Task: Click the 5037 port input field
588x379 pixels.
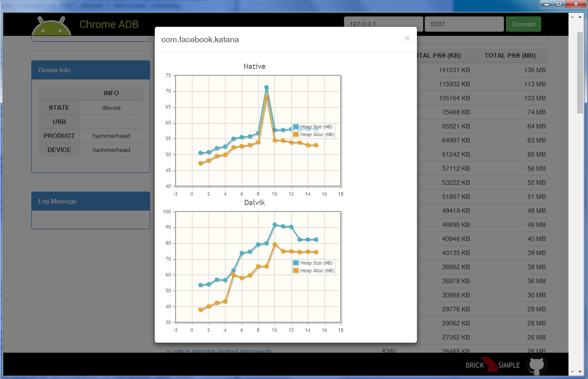Action: [x=464, y=24]
